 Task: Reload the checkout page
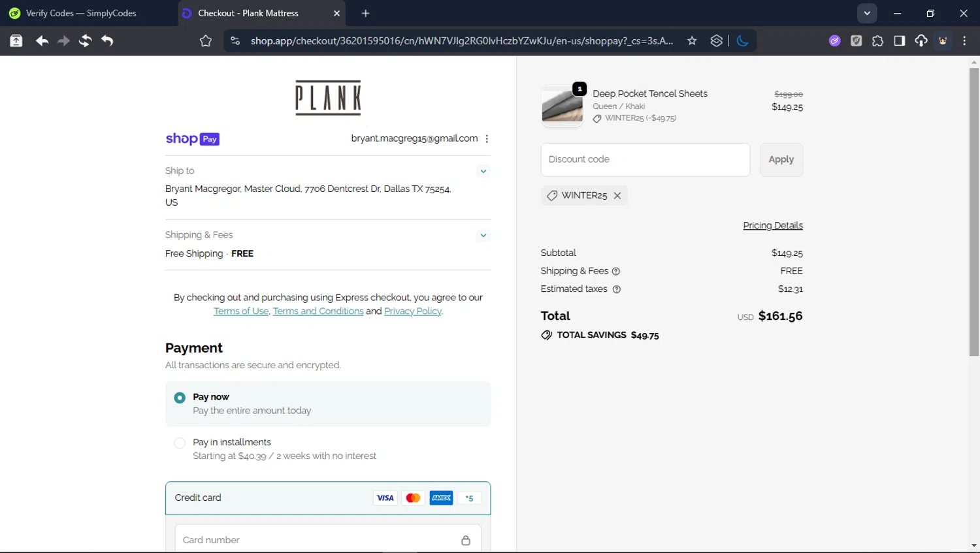[x=85, y=40]
